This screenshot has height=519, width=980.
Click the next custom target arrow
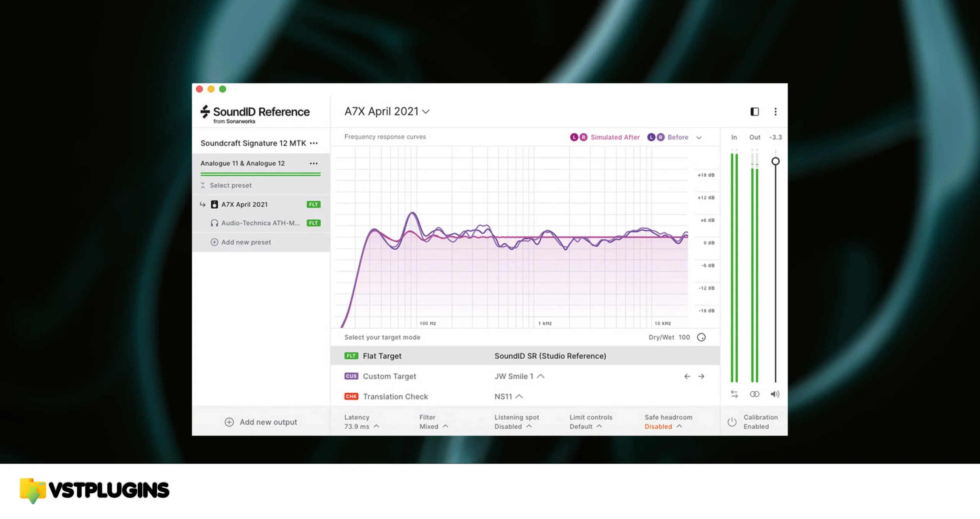pyautogui.click(x=701, y=376)
